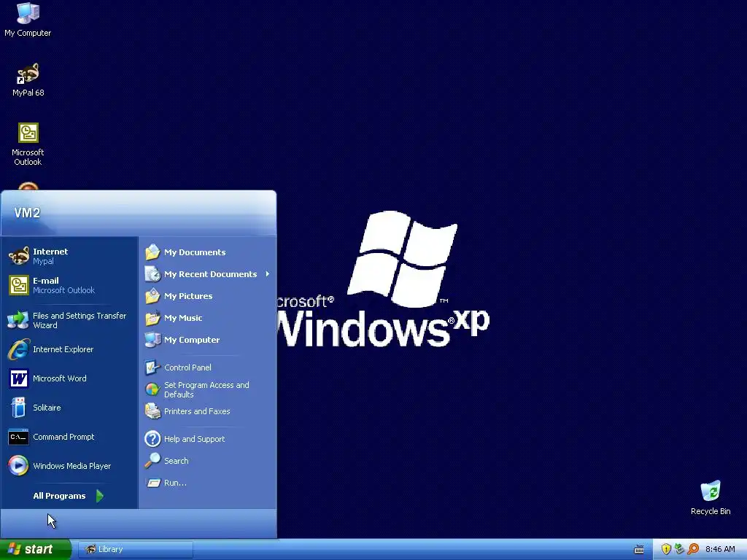Image resolution: width=747 pixels, height=560 pixels.
Task: Click Set Program Access and Defaults icon
Action: pos(152,389)
